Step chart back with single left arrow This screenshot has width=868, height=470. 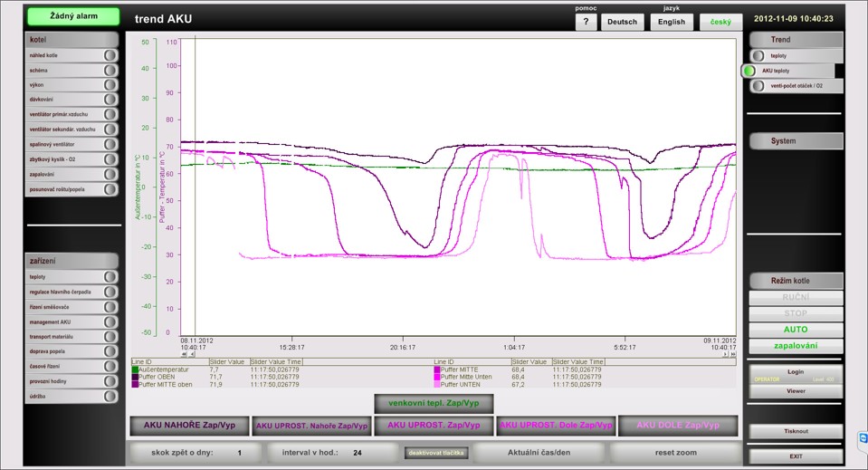[x=192, y=354]
